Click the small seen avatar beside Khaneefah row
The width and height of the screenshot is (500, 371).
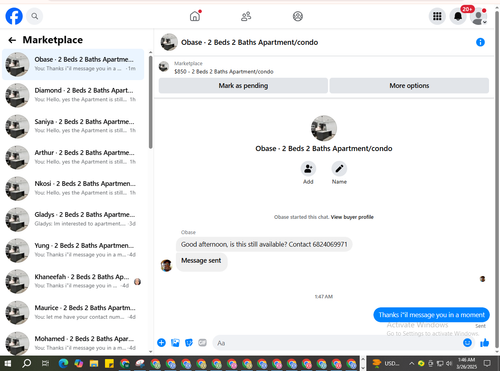[137, 282]
